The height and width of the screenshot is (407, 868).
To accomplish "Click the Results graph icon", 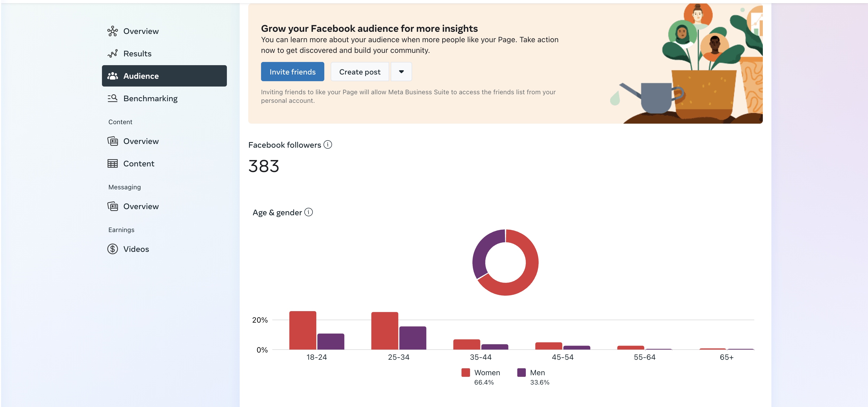I will tap(113, 54).
